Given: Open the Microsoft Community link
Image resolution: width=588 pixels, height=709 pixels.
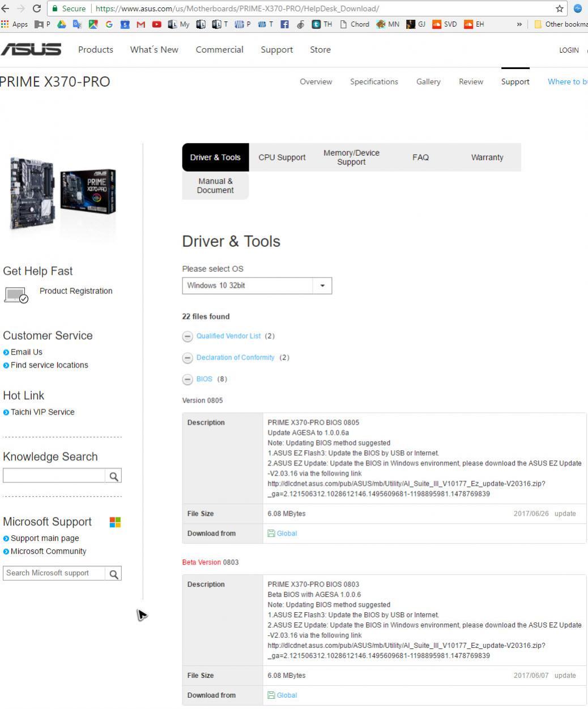Looking at the screenshot, I should click(48, 552).
